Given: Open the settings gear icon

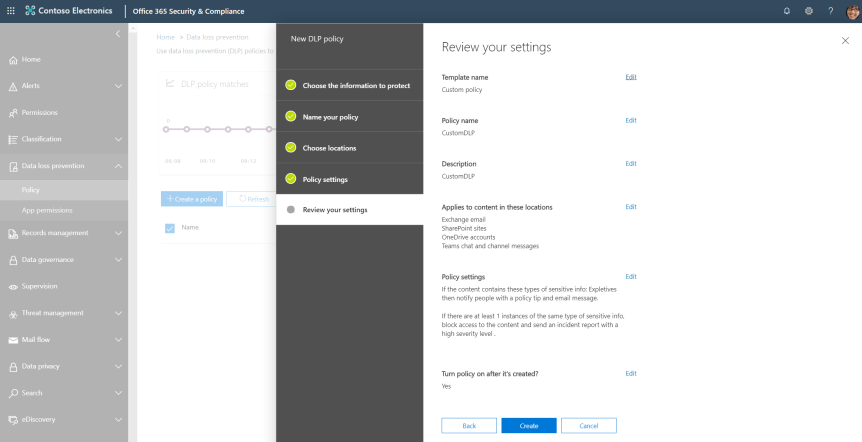Looking at the screenshot, I should (808, 11).
